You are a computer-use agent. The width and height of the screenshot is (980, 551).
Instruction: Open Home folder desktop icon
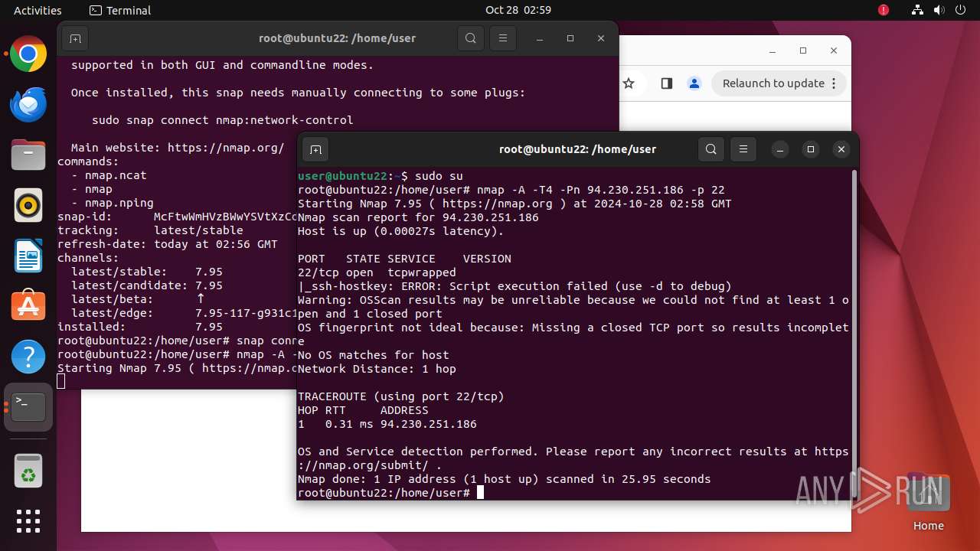[x=929, y=503]
